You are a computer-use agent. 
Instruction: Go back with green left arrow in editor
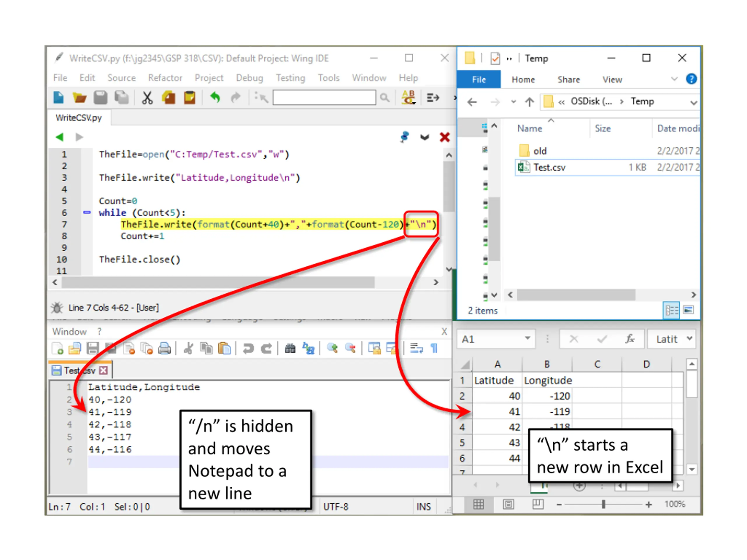click(x=60, y=137)
